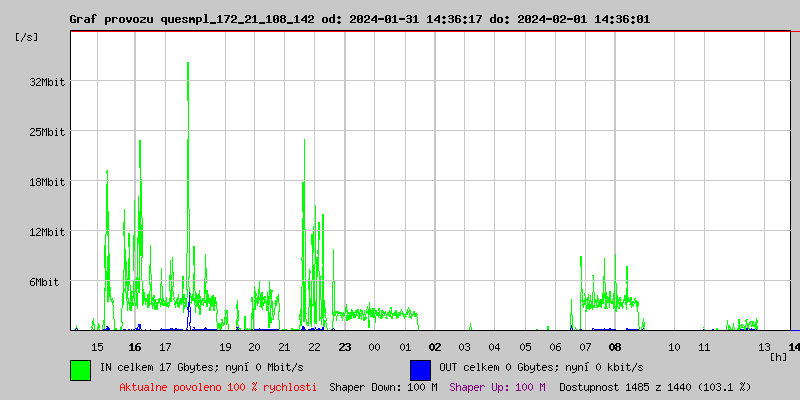Click the blue OUT legend color square

(420, 369)
